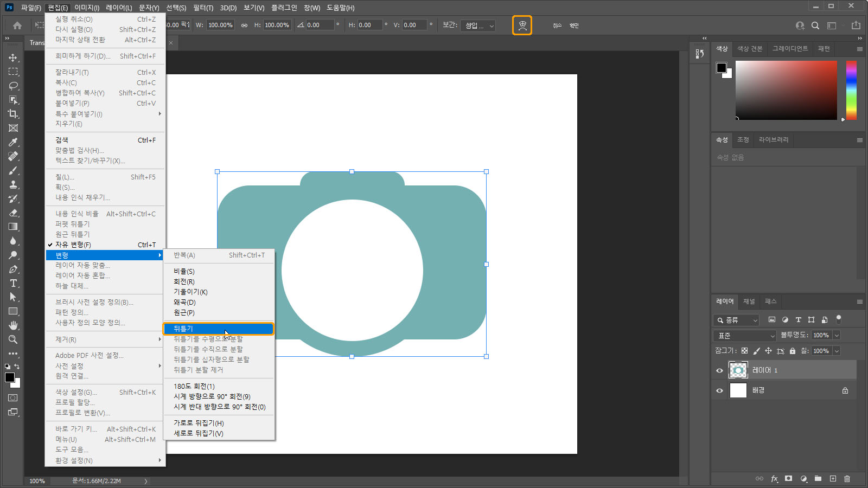Open the 표준 blend mode dropdown
Image resolution: width=868 pixels, height=488 pixels.
coord(746,336)
